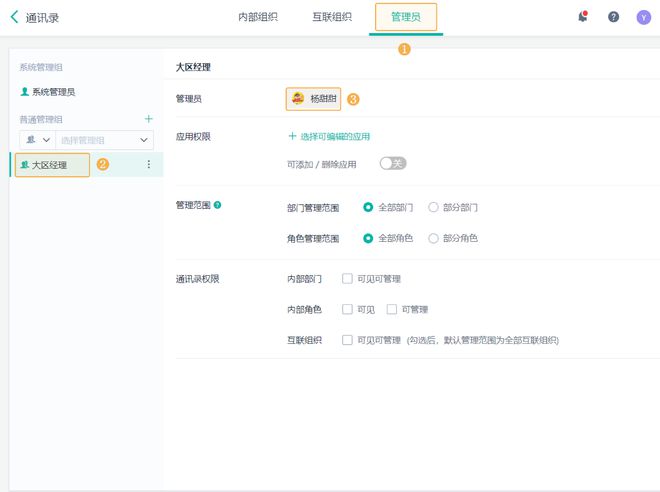This screenshot has height=492, width=660.
Task: Switch to the 内部组织 tab
Action: [x=258, y=17]
